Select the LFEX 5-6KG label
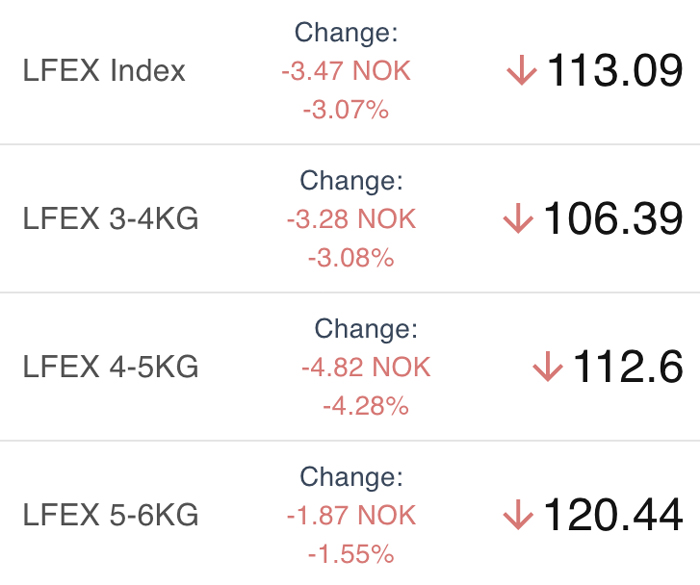The width and height of the screenshot is (700, 585). 110,515
